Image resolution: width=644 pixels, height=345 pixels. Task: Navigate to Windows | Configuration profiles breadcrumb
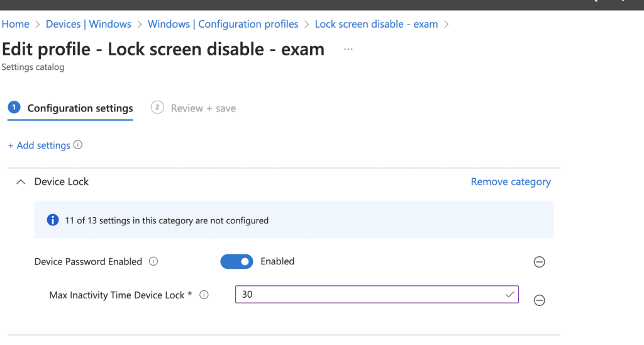[x=223, y=25]
